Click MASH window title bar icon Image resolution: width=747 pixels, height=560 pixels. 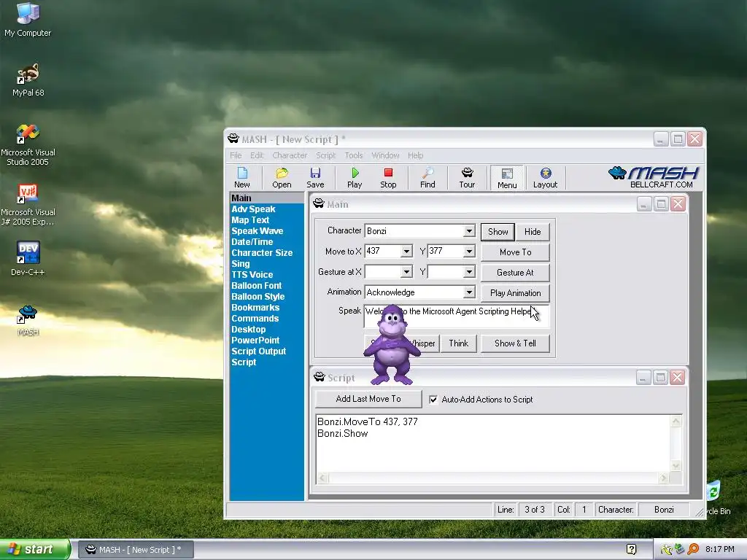point(233,139)
